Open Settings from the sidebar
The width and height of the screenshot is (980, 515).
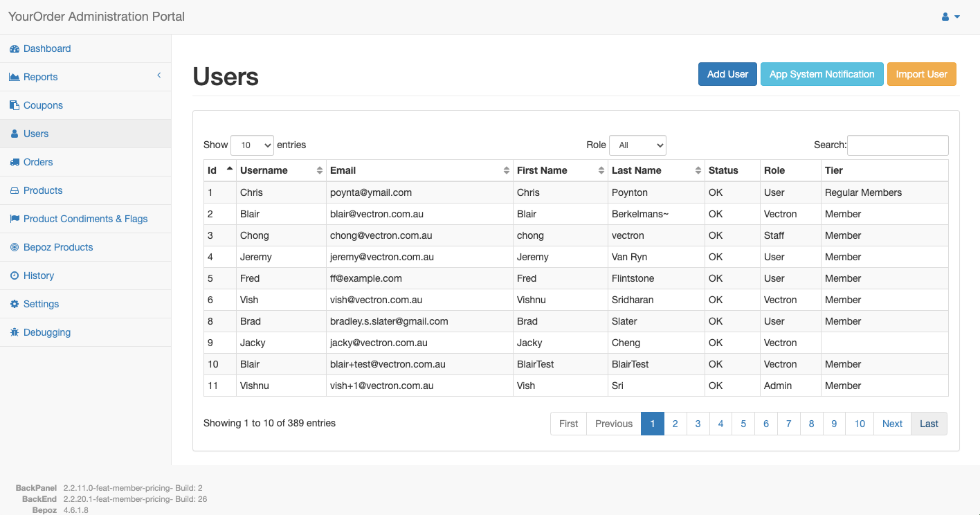pos(41,304)
